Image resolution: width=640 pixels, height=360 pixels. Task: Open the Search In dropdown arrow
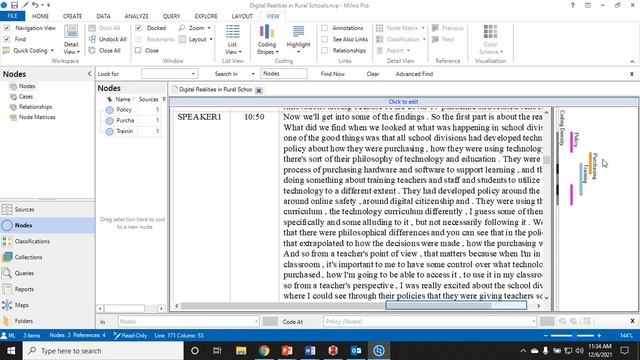(253, 74)
